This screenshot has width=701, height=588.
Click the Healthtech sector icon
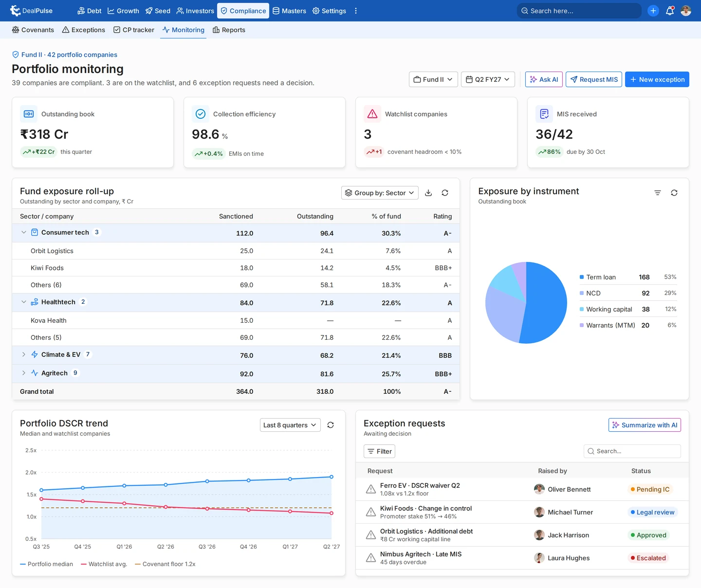[x=35, y=302]
